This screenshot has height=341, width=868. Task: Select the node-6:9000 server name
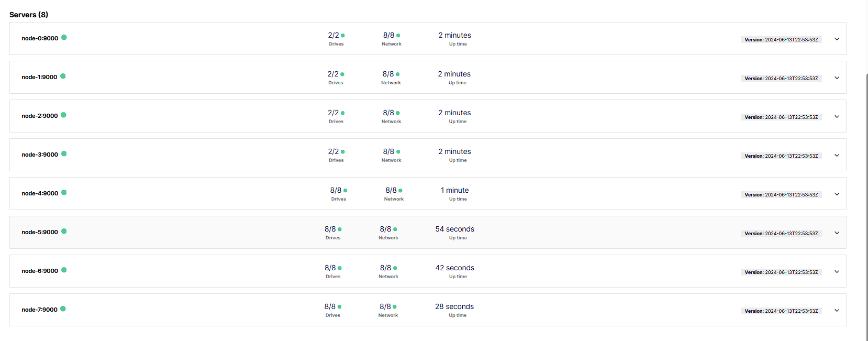(x=40, y=271)
